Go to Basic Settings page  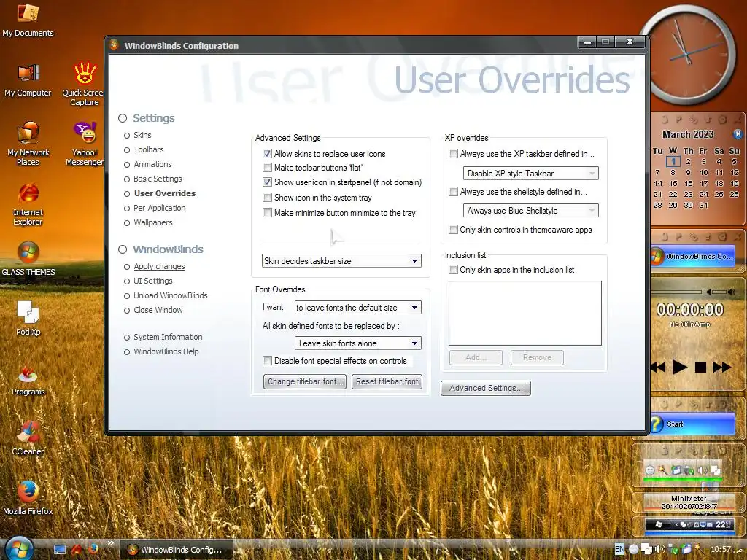pyautogui.click(x=158, y=179)
